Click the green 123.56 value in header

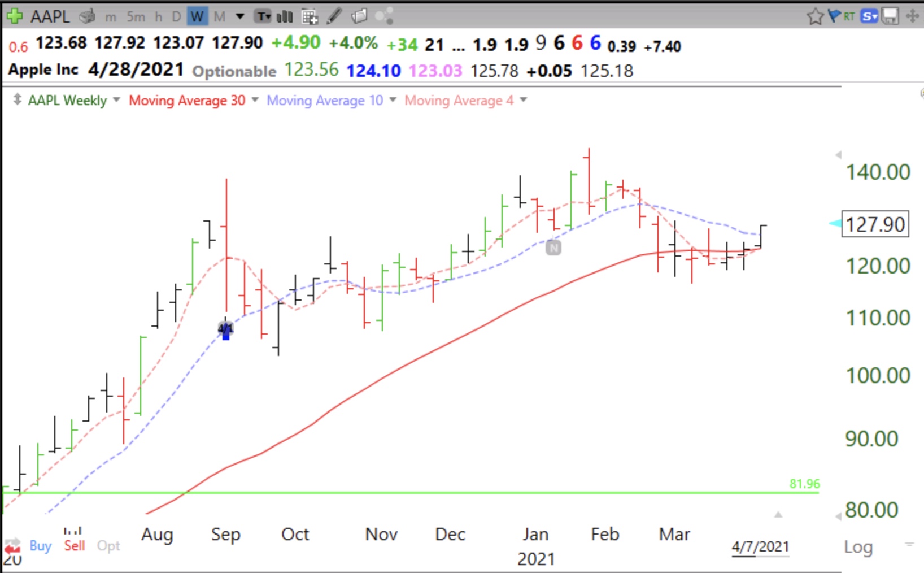(x=311, y=70)
